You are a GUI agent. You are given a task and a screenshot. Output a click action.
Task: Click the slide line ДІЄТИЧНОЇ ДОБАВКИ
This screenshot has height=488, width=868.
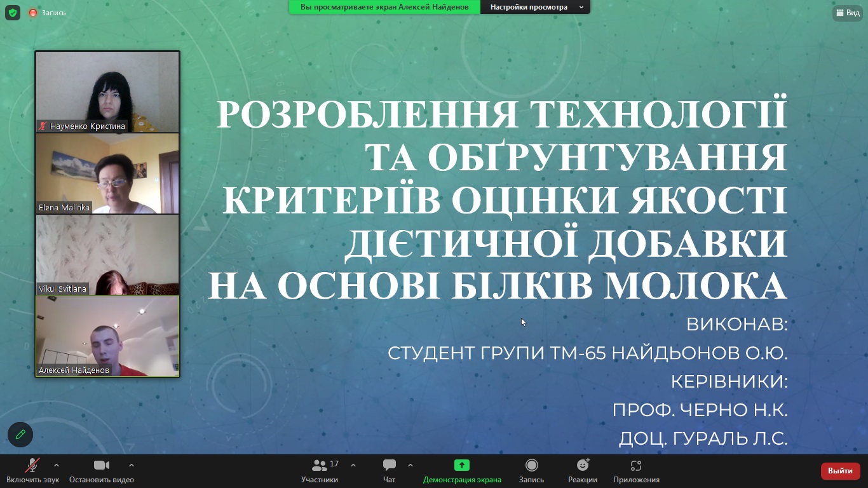(566, 243)
